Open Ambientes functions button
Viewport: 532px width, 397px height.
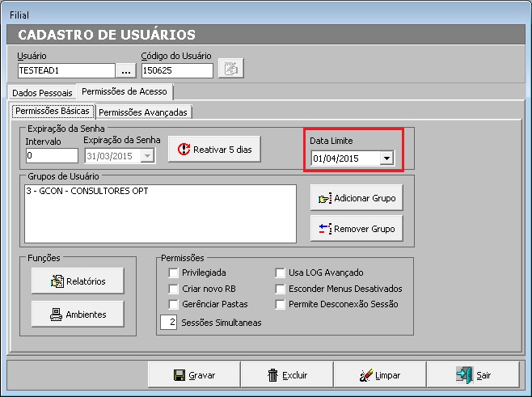coord(77,315)
